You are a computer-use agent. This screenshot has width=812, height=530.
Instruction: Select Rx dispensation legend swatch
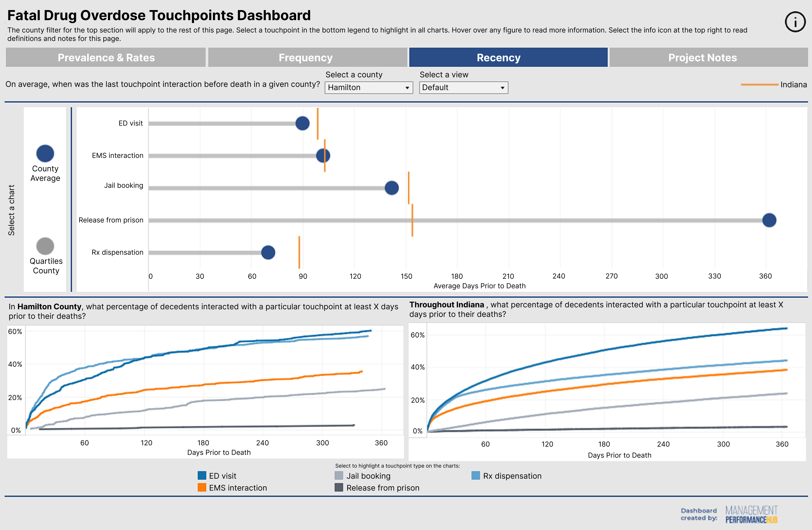(x=476, y=475)
